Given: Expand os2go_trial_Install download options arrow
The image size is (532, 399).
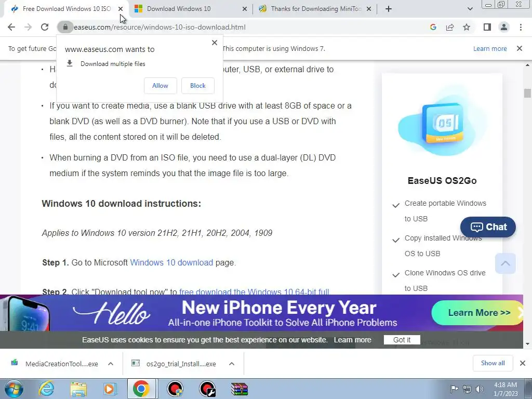Looking at the screenshot, I should [232, 364].
